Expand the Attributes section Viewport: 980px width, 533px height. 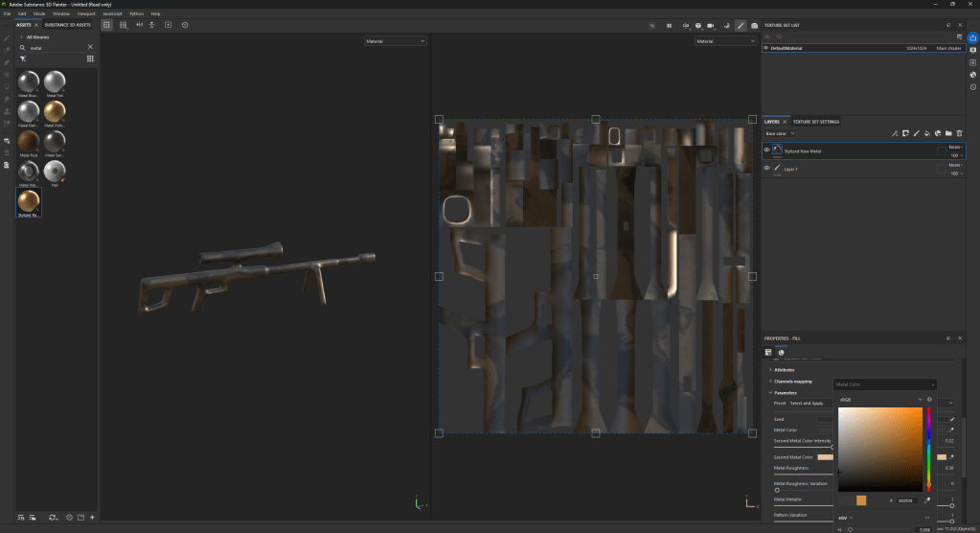point(786,369)
